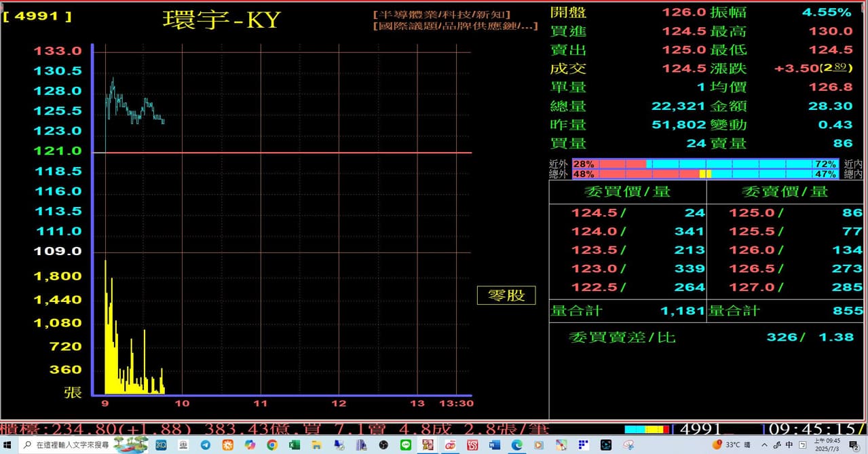The image size is (868, 454).
Task: Open the blue XQ taskbar app icon
Action: tap(161, 446)
